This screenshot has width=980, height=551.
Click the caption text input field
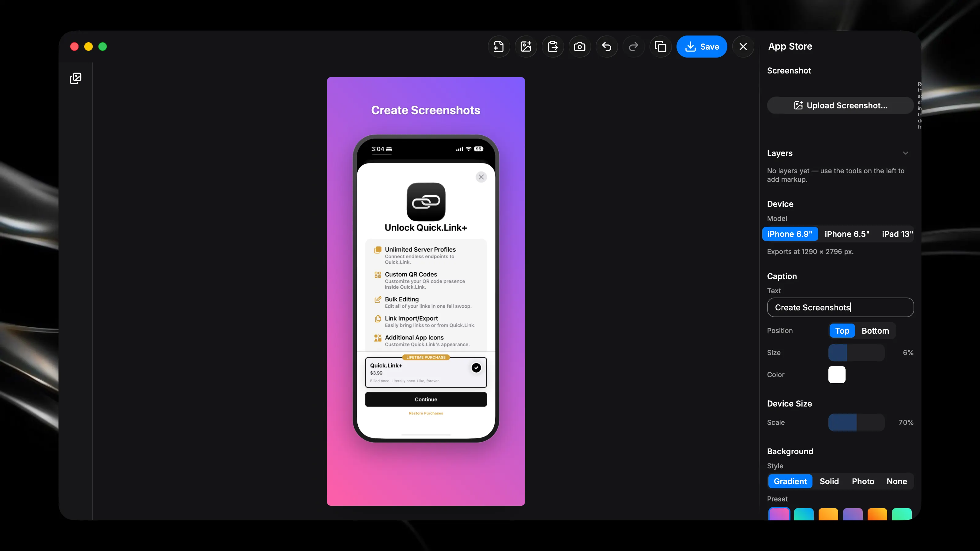click(840, 307)
